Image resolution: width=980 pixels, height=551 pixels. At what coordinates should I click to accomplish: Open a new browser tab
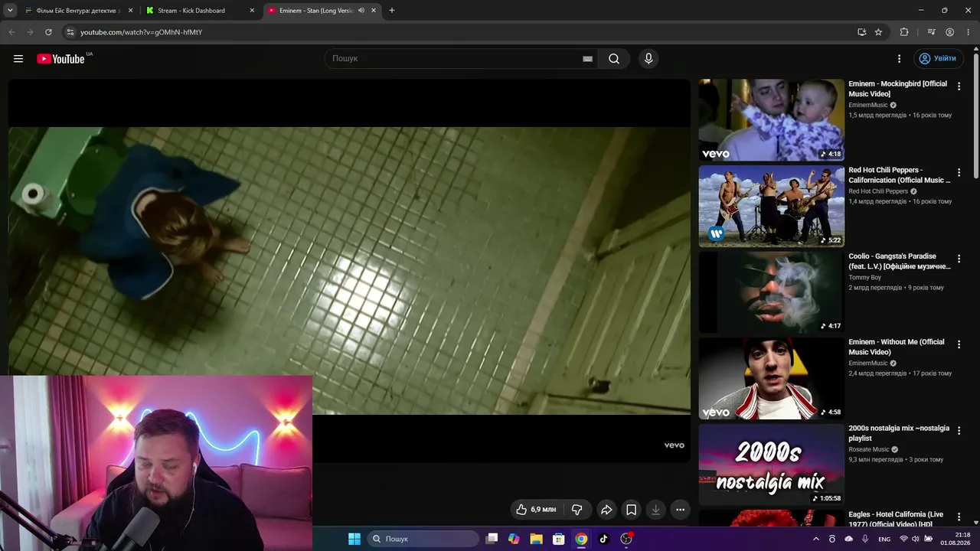[392, 11]
